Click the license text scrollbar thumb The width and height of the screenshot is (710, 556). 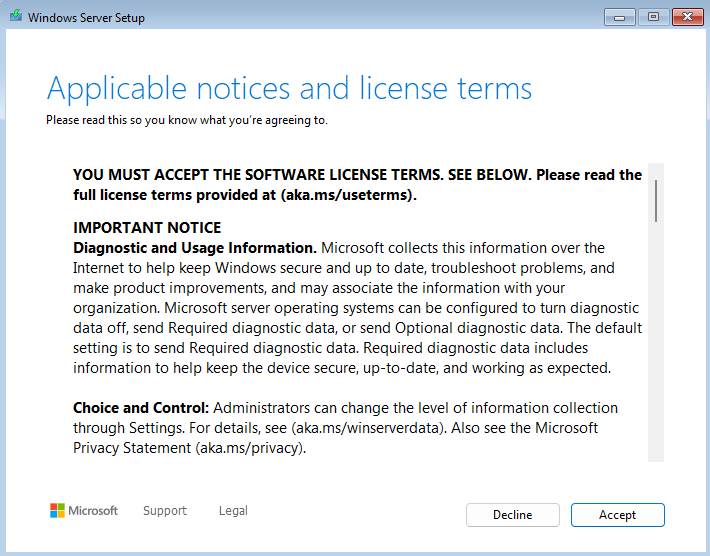[656, 200]
